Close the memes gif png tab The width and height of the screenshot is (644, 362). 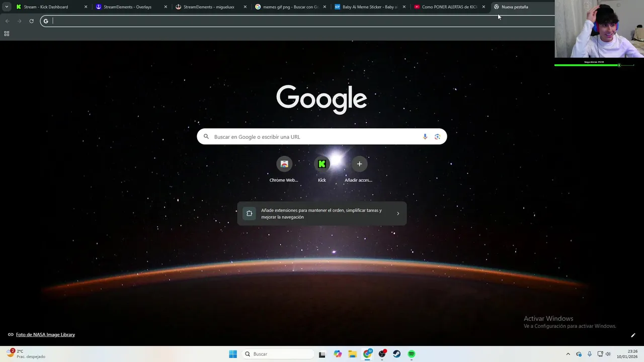(325, 7)
